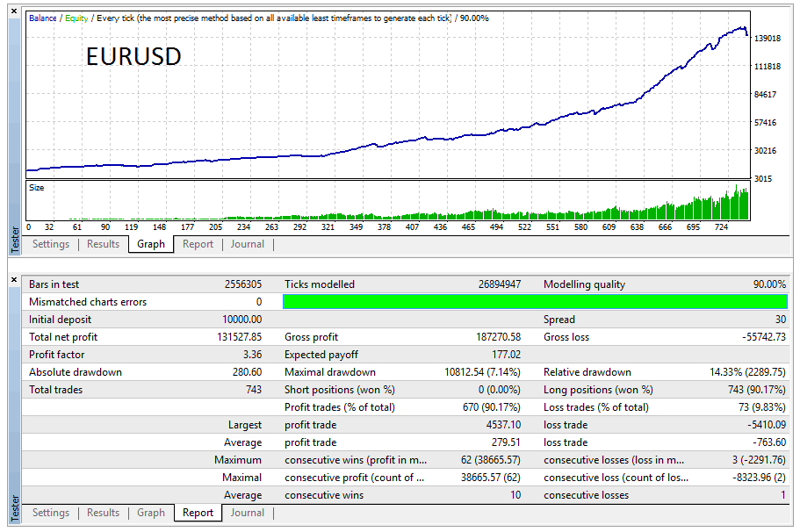Select largest profit trade value 4537.10

[x=503, y=425]
